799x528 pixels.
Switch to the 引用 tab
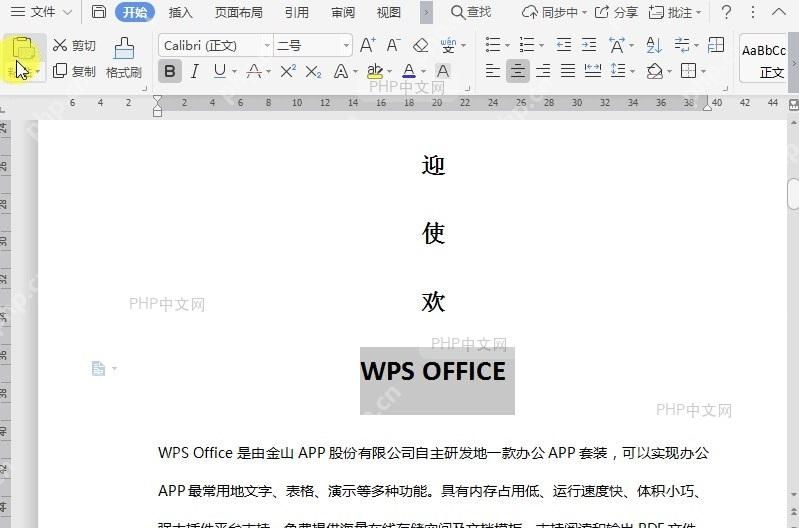pos(297,12)
